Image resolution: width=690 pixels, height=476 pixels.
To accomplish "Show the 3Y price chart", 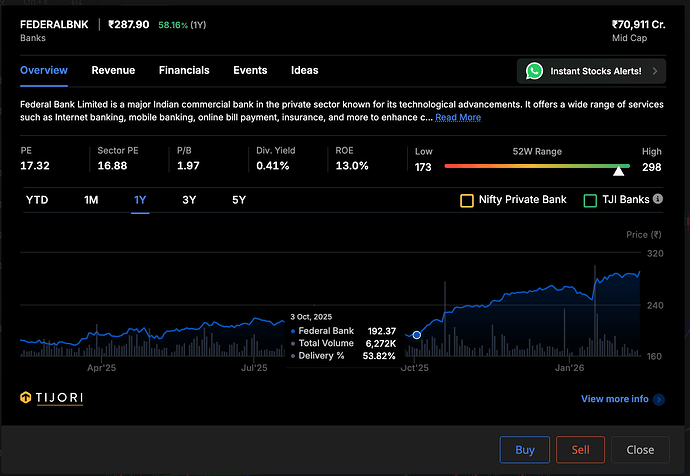I will pyautogui.click(x=189, y=200).
